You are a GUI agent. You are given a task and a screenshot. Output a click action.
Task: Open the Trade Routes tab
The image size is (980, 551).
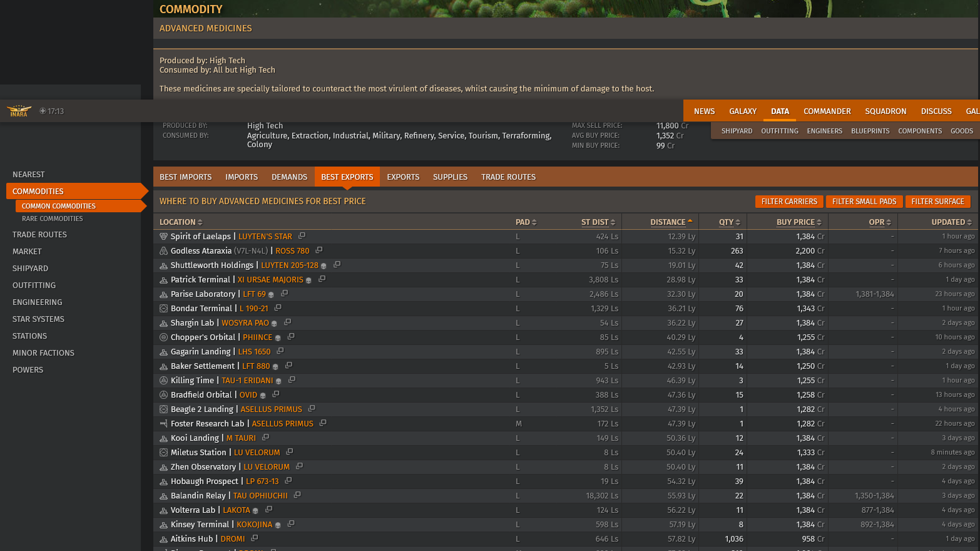point(508,177)
